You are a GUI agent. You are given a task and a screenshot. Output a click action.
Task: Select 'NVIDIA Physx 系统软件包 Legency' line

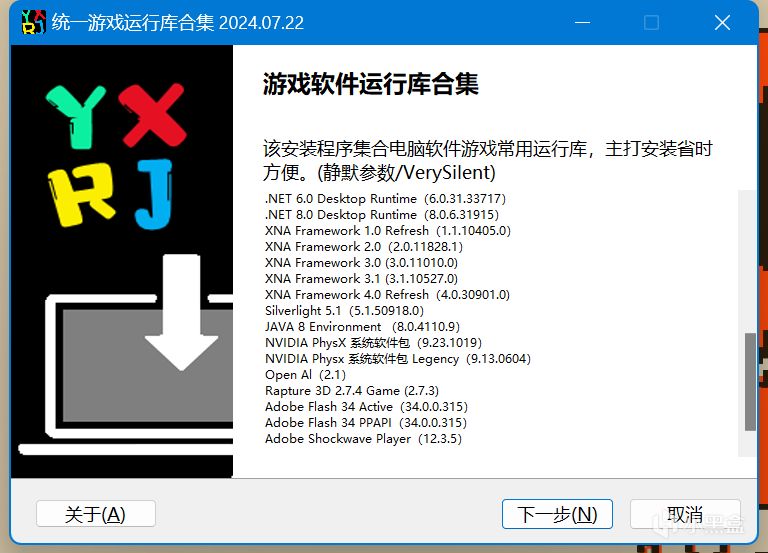point(398,359)
